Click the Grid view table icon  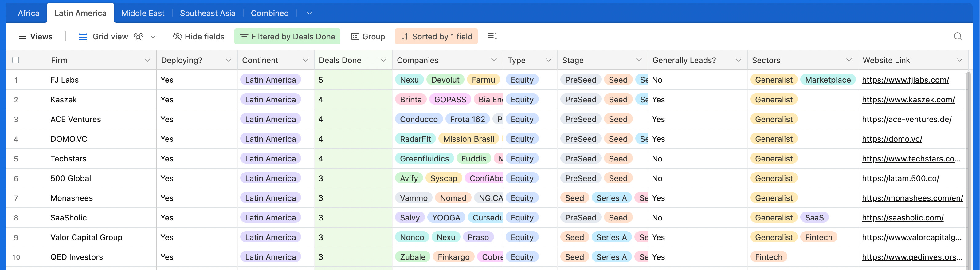click(83, 37)
